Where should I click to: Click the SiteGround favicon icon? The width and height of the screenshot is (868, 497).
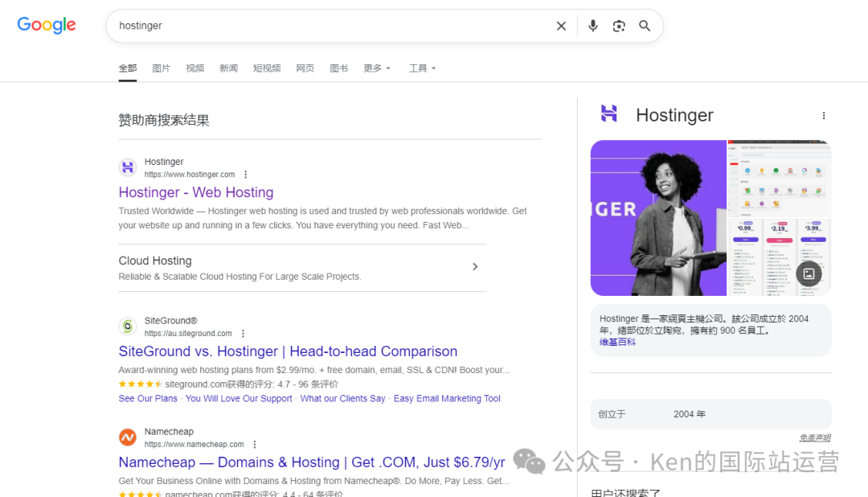tap(128, 327)
